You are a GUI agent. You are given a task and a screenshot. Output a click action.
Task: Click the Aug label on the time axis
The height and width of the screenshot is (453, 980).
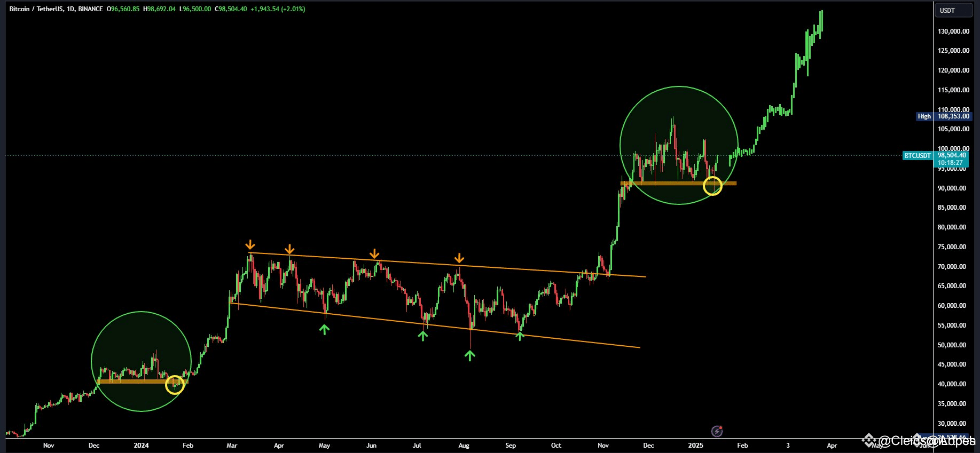tap(464, 446)
